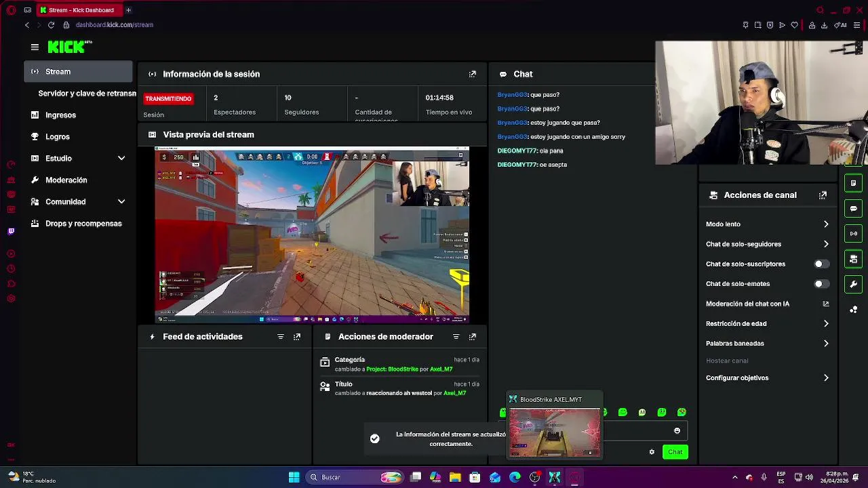Open Logros in the sidebar
The image size is (868, 488).
click(x=78, y=137)
